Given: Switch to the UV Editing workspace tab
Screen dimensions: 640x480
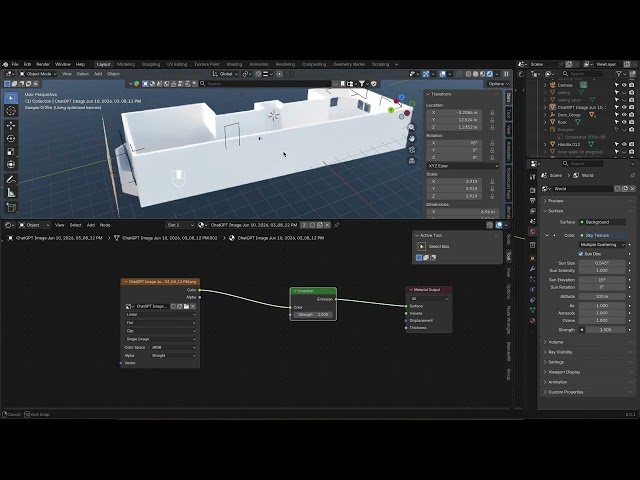Looking at the screenshot, I should [x=177, y=64].
